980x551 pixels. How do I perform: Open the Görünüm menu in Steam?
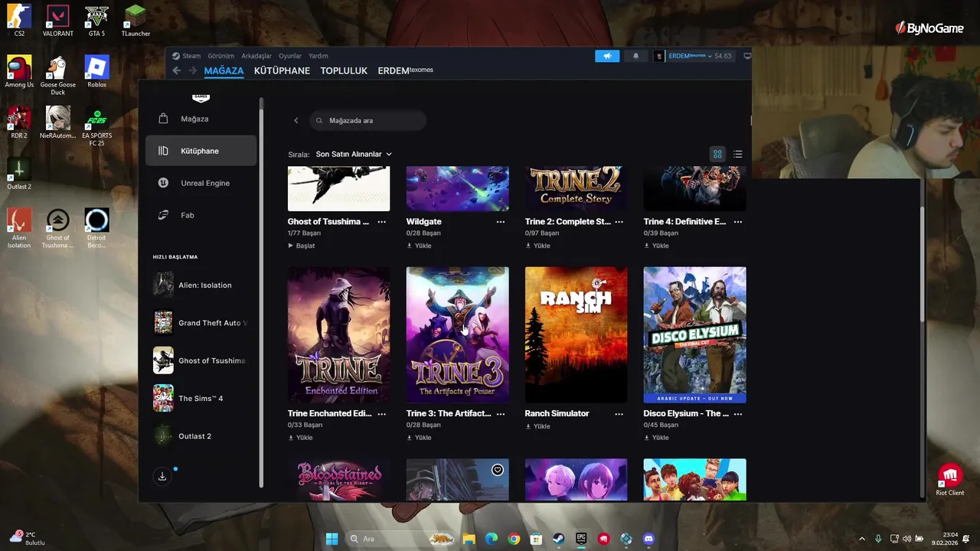[220, 56]
